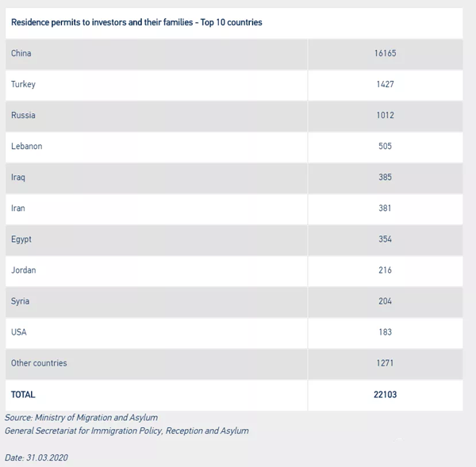The image size is (476, 467).
Task: Select the Russia row label
Action: pyautogui.click(x=23, y=115)
